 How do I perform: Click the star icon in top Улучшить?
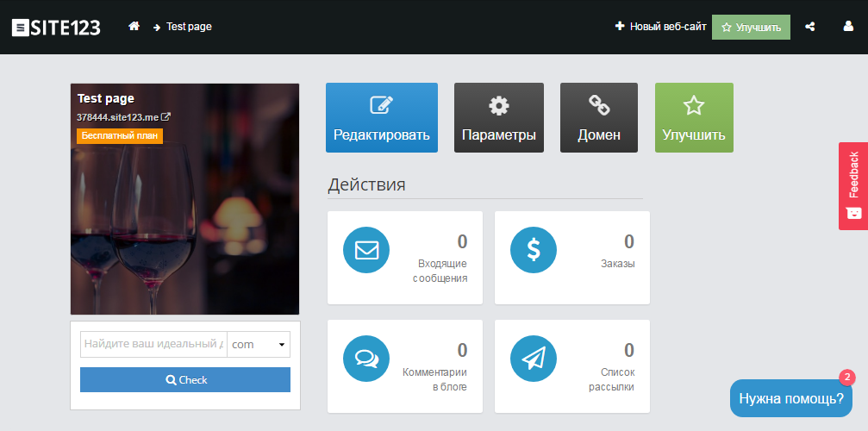[x=727, y=27]
